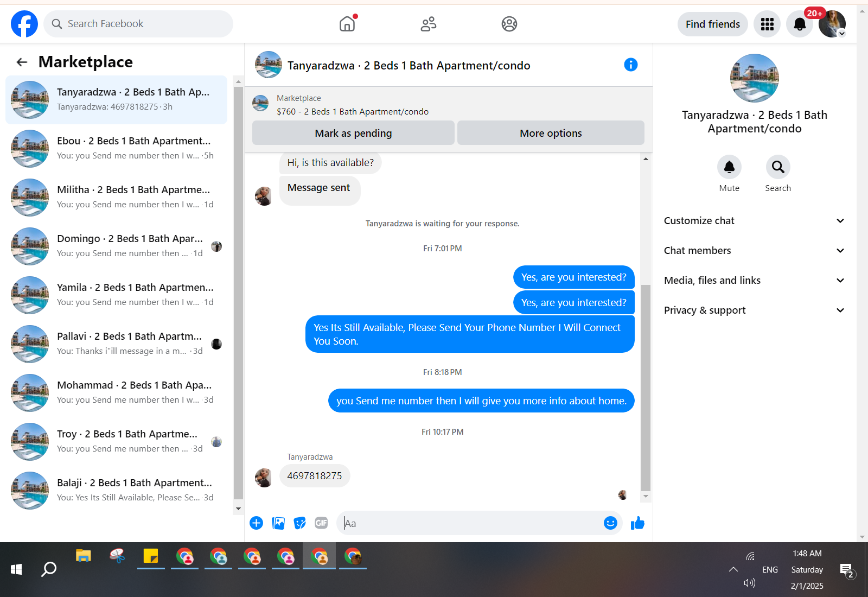This screenshot has width=868, height=597.
Task: Open the Groups icon in top navigation
Action: coord(509,24)
